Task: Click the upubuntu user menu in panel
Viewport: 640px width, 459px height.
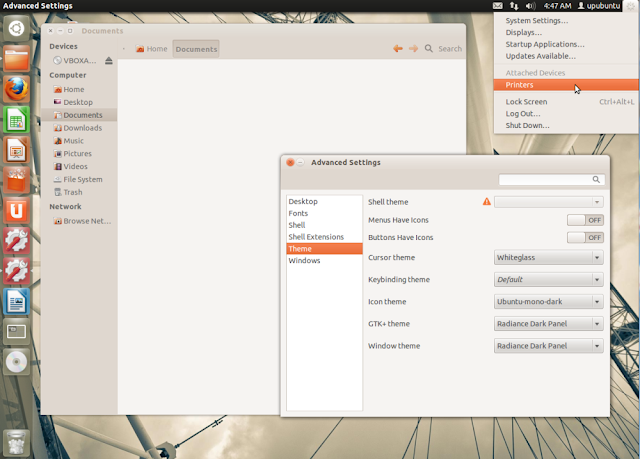Action: point(599,6)
